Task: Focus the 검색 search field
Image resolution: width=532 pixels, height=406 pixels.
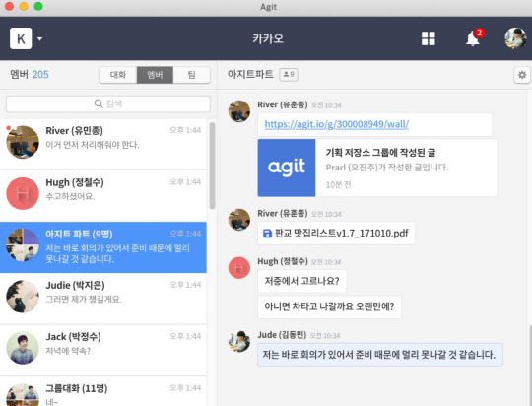Action: click(108, 103)
